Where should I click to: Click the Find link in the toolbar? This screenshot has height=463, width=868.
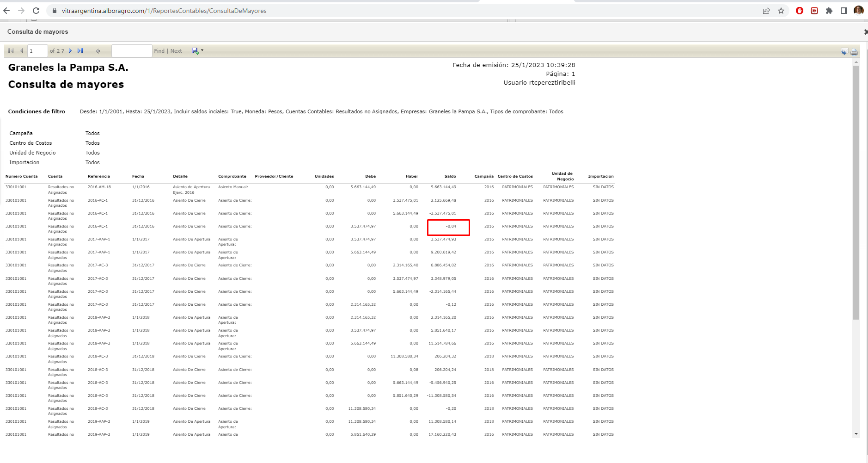159,51
